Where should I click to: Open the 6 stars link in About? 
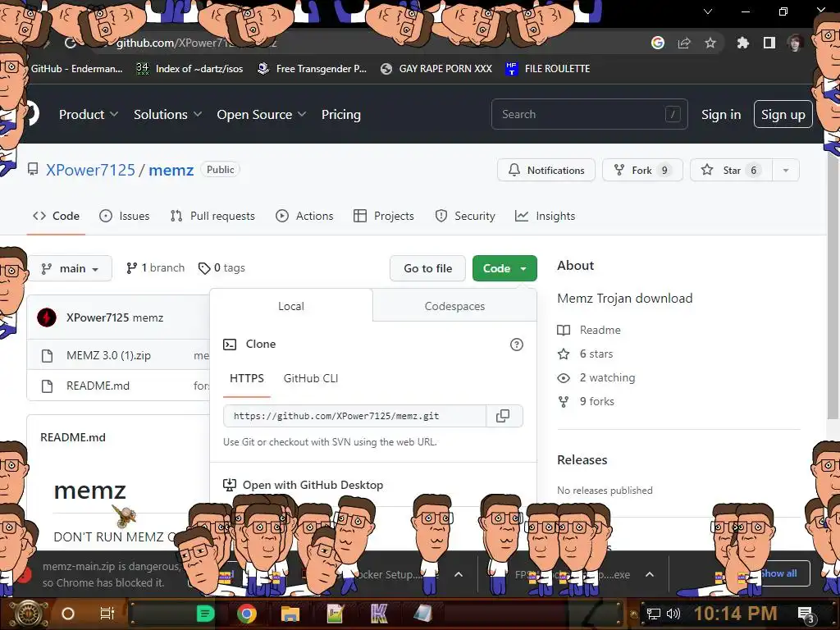[586, 354]
